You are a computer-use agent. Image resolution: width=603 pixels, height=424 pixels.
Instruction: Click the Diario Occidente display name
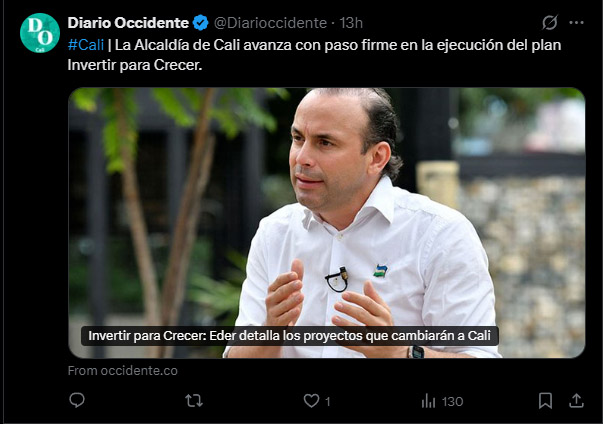tap(128, 23)
